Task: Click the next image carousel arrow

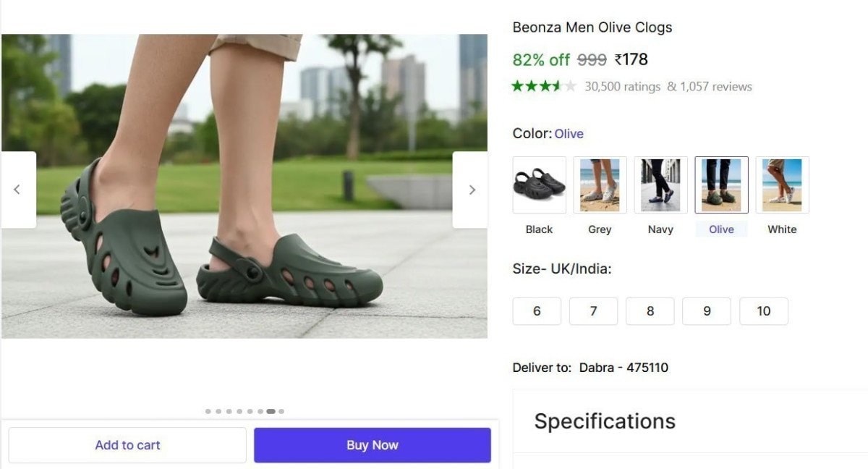Action: click(x=472, y=189)
